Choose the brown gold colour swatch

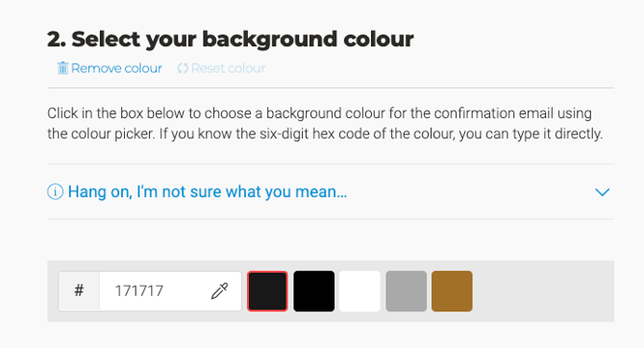(452, 291)
